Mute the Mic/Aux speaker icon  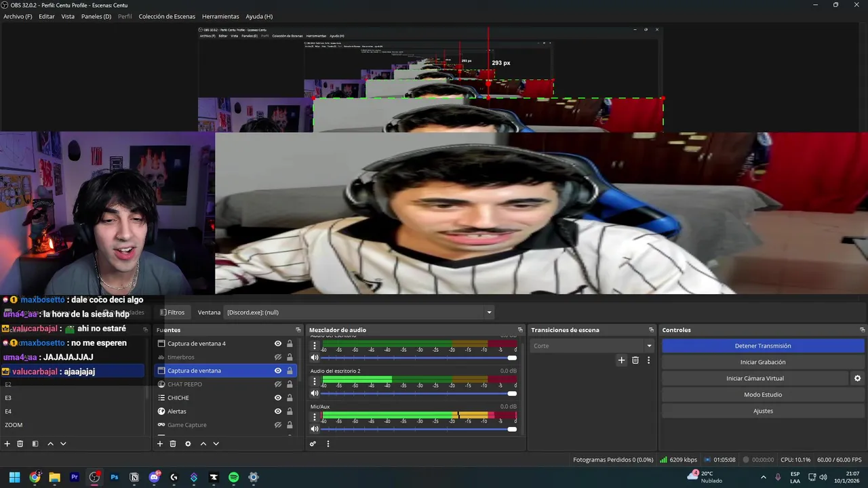[315, 429]
